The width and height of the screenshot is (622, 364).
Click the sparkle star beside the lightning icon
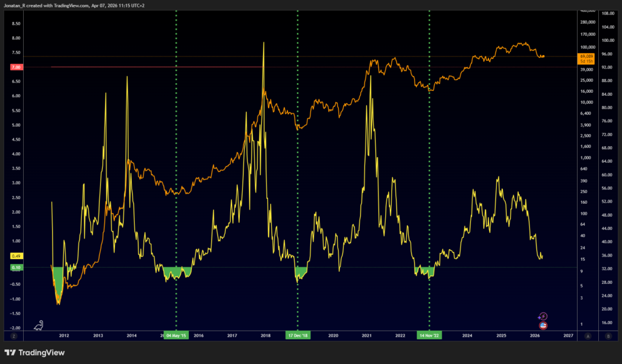click(539, 317)
